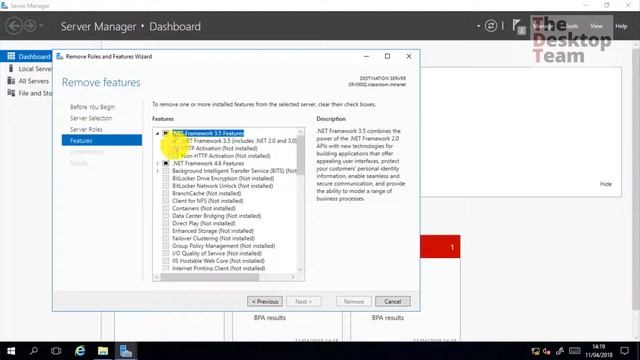Open the Help menu in Server Manager

(621, 26)
